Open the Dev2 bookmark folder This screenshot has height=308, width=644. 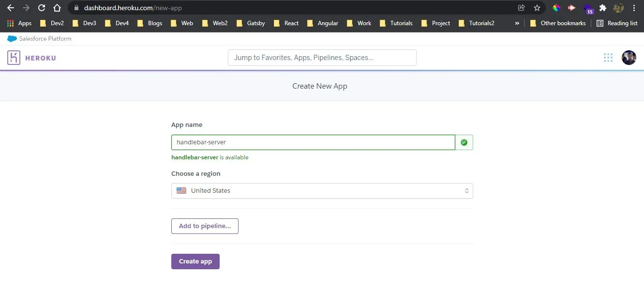[x=52, y=23]
